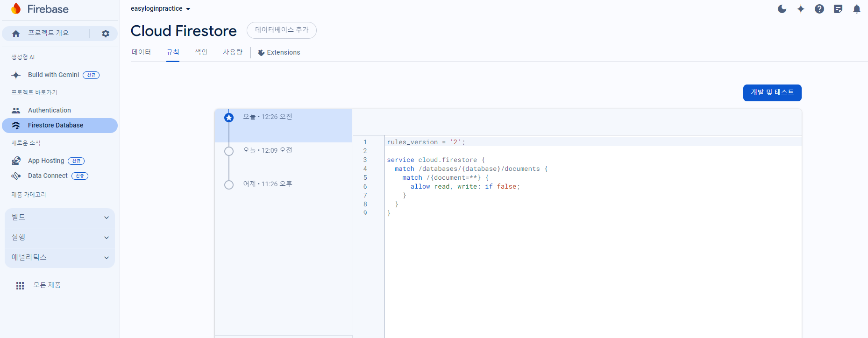868x338 pixels.
Task: Click the Cloud Firestore page title
Action: coord(184,31)
